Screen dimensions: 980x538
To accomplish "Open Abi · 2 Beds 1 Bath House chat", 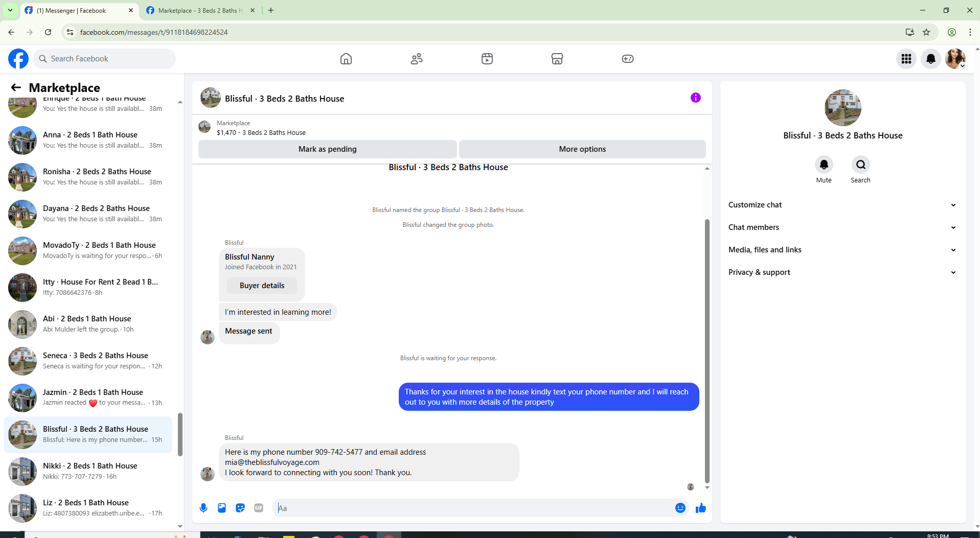I will [x=88, y=324].
